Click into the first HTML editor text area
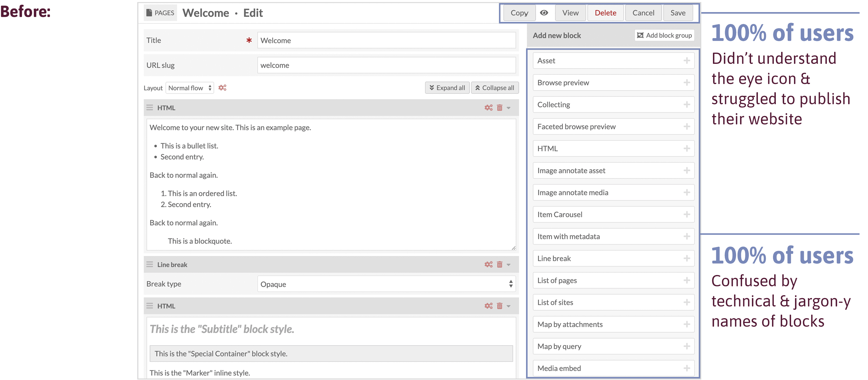 pyautogui.click(x=331, y=184)
